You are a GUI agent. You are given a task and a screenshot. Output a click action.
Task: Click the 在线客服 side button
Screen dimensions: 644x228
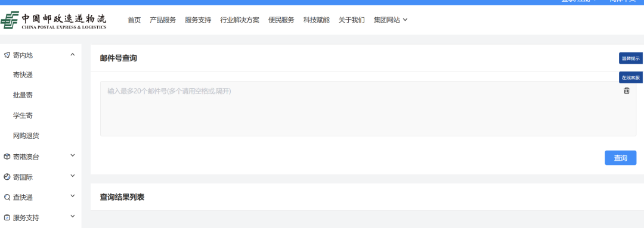(x=631, y=77)
